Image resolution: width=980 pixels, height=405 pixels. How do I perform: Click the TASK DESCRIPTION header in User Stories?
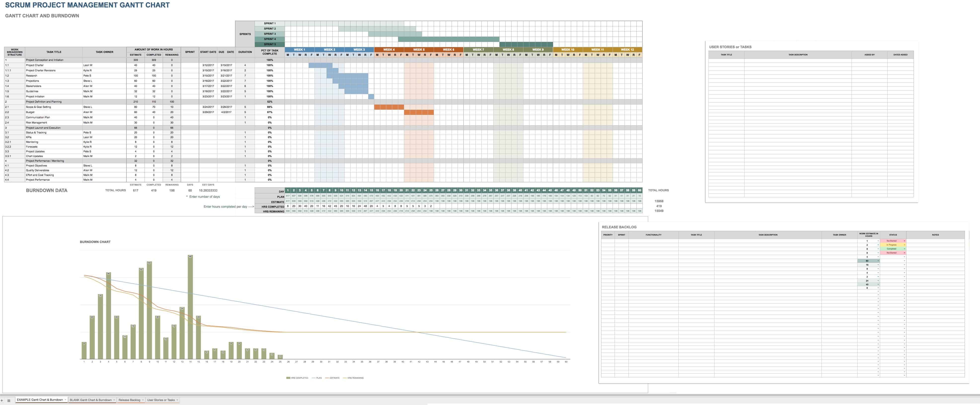(798, 55)
